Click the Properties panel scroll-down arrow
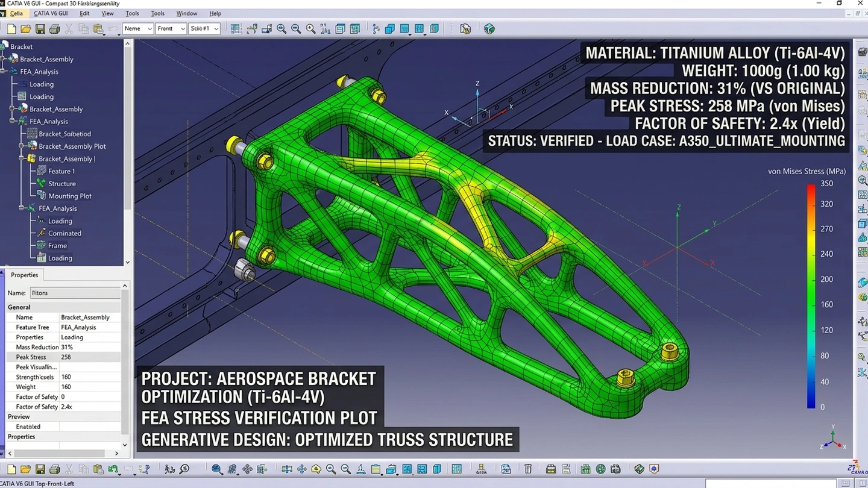The image size is (868, 488). 125,445
